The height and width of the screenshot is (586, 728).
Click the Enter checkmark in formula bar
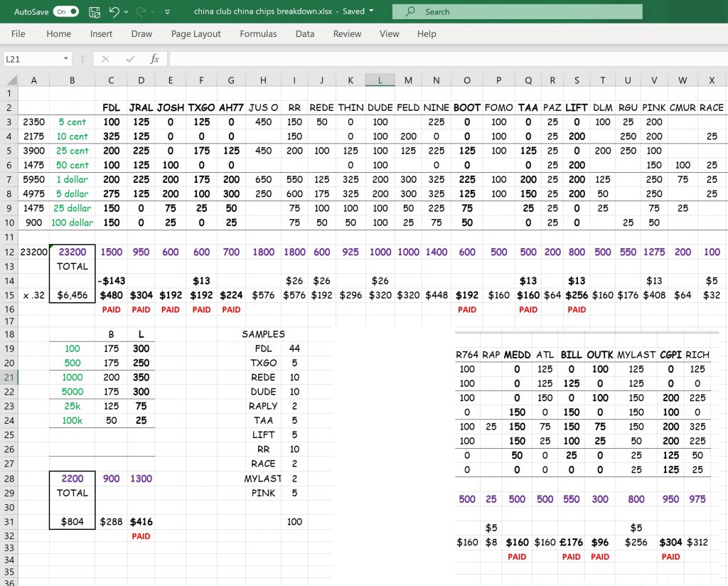tap(129, 59)
